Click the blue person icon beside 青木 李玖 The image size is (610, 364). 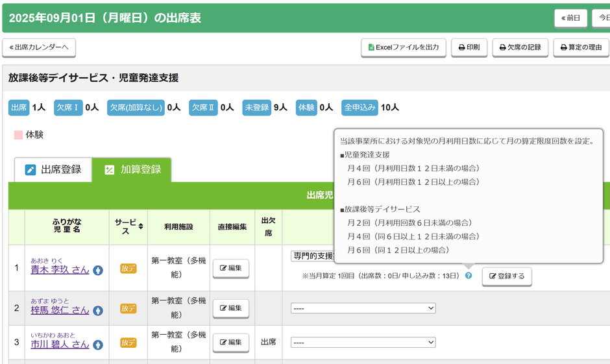click(98, 271)
